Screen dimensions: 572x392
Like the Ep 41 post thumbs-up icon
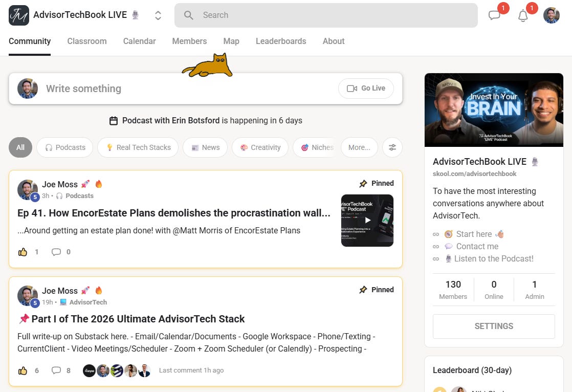pyautogui.click(x=23, y=252)
